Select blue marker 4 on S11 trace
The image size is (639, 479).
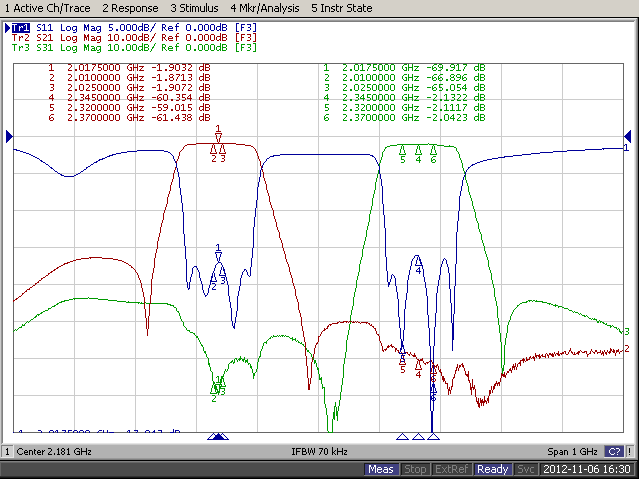(x=418, y=264)
